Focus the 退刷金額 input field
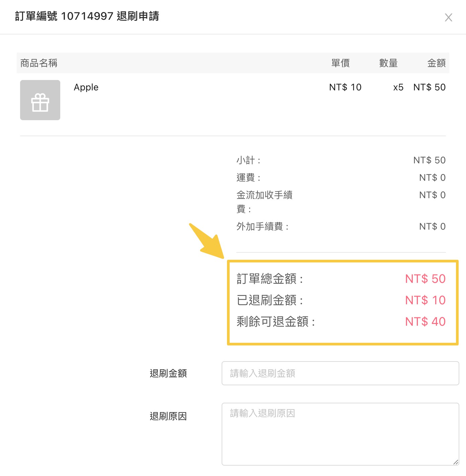This screenshot has height=476, width=466. pos(340,373)
